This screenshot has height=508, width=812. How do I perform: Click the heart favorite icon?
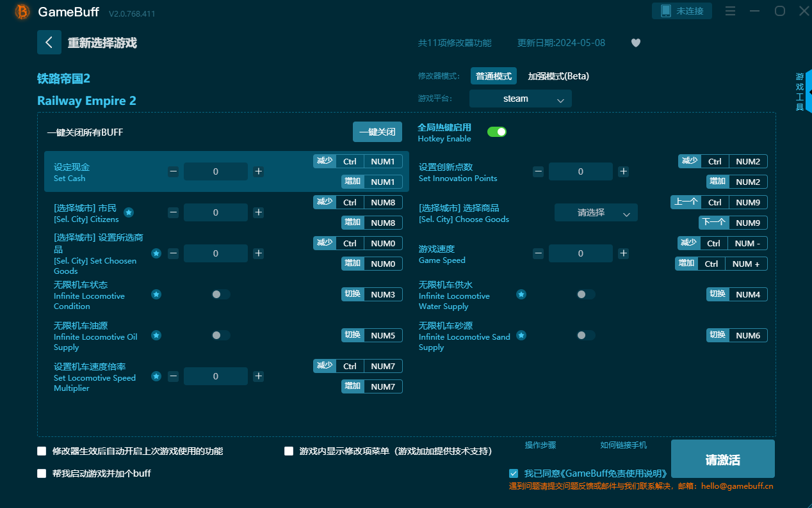[x=635, y=43]
